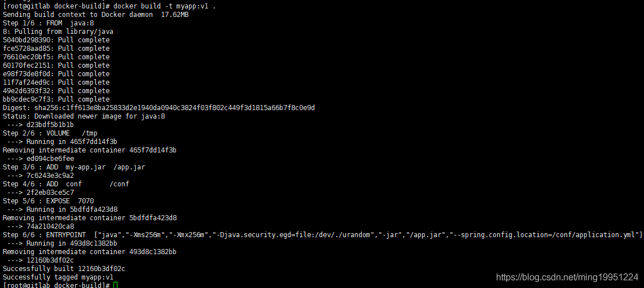Image resolution: width=644 pixels, height=288 pixels.
Task: Click the sha256 digest line
Action: click(159, 107)
